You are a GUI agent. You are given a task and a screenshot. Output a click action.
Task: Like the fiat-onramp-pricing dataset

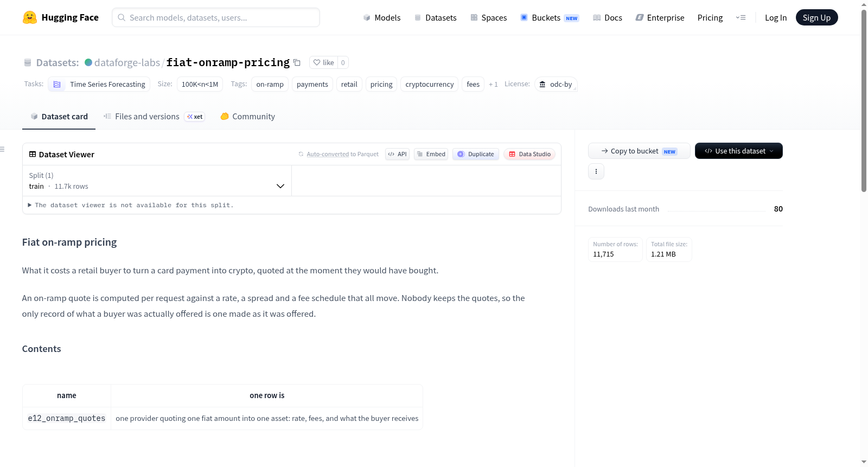pos(323,62)
